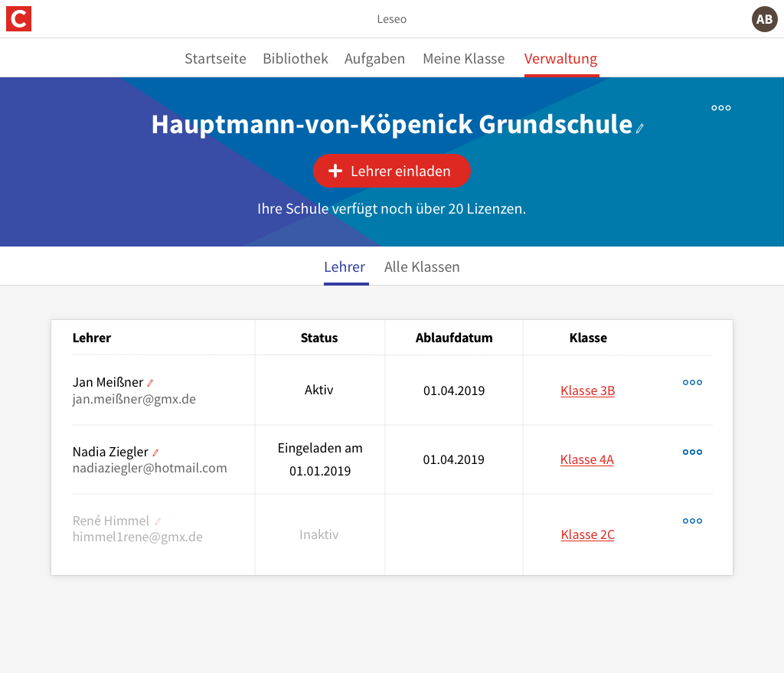Open the AB user avatar menu
Screen dimensions: 784x673
(764, 19)
